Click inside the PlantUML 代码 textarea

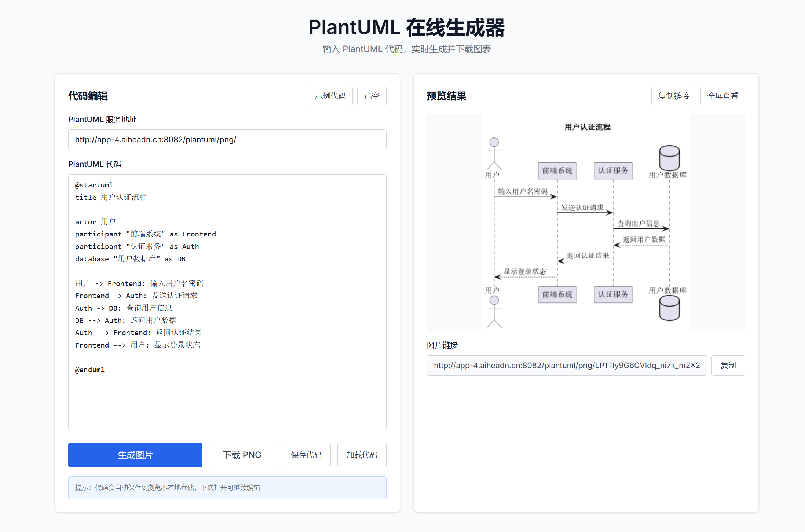tap(227, 400)
